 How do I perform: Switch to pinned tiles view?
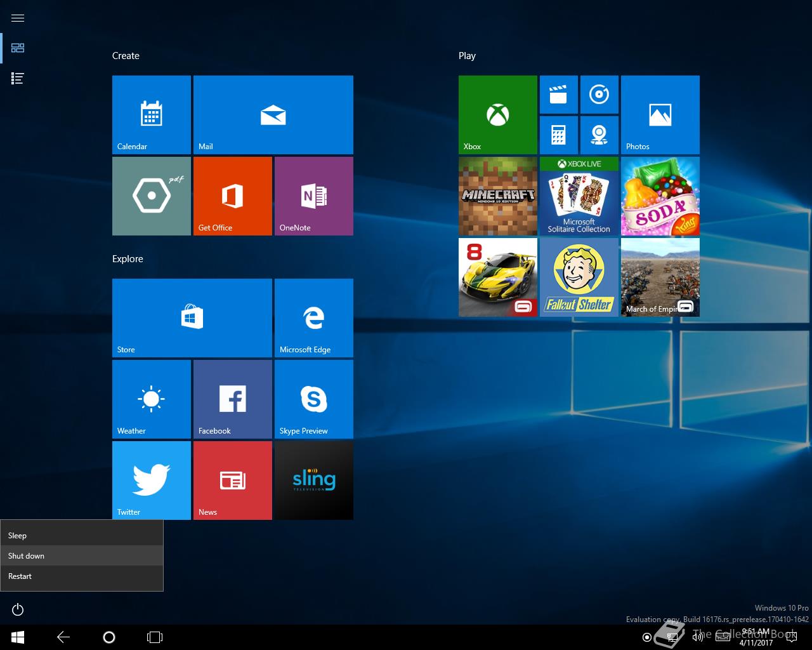click(x=18, y=48)
